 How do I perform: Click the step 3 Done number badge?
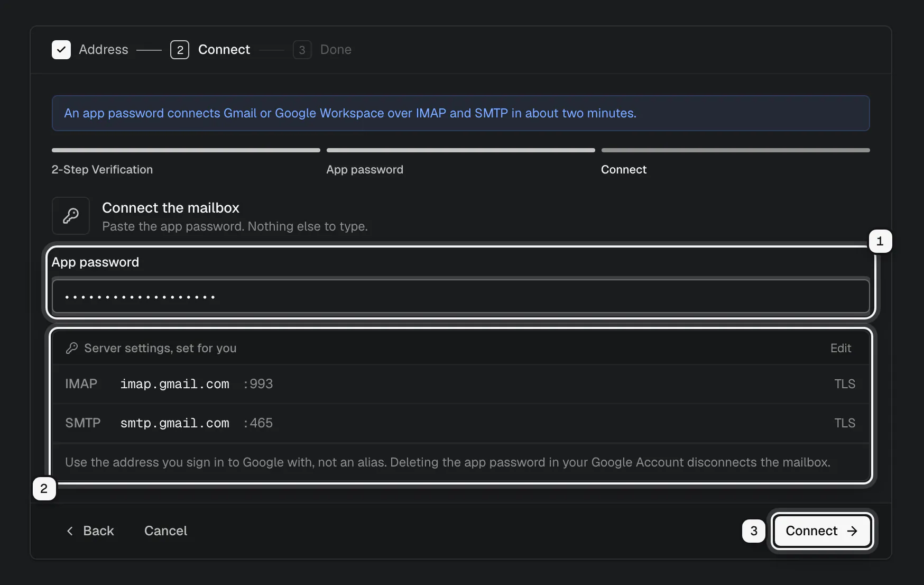pyautogui.click(x=302, y=50)
